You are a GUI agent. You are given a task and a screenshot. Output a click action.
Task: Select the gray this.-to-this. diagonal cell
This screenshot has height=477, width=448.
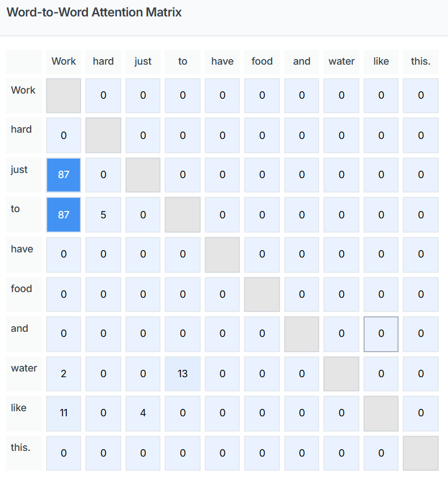tap(421, 453)
